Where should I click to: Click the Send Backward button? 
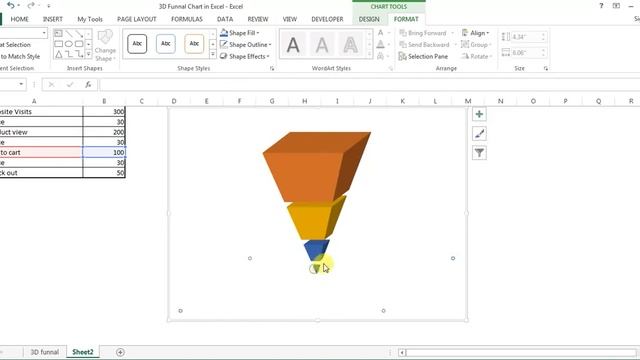424,44
